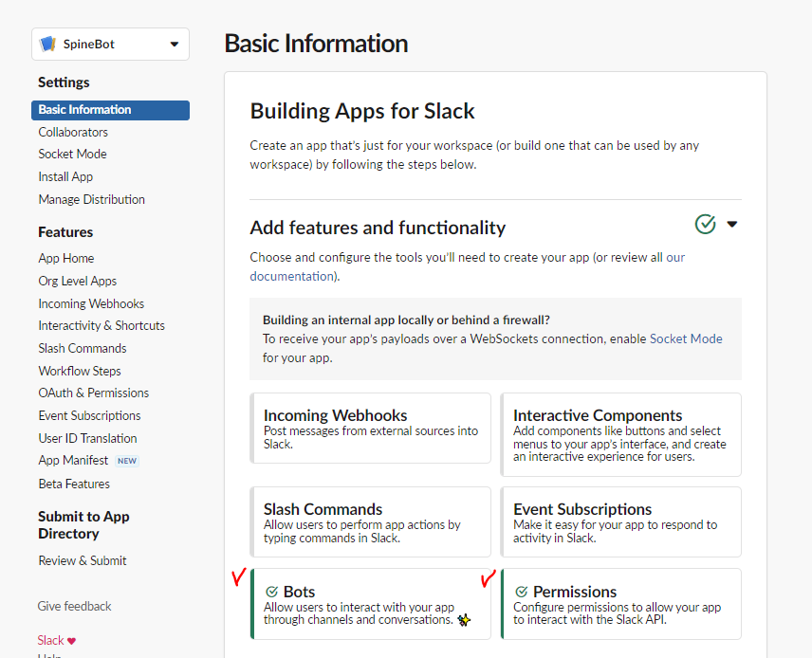The image size is (812, 658).
Task: Click the Socket Mode link in the notice
Action: (686, 338)
